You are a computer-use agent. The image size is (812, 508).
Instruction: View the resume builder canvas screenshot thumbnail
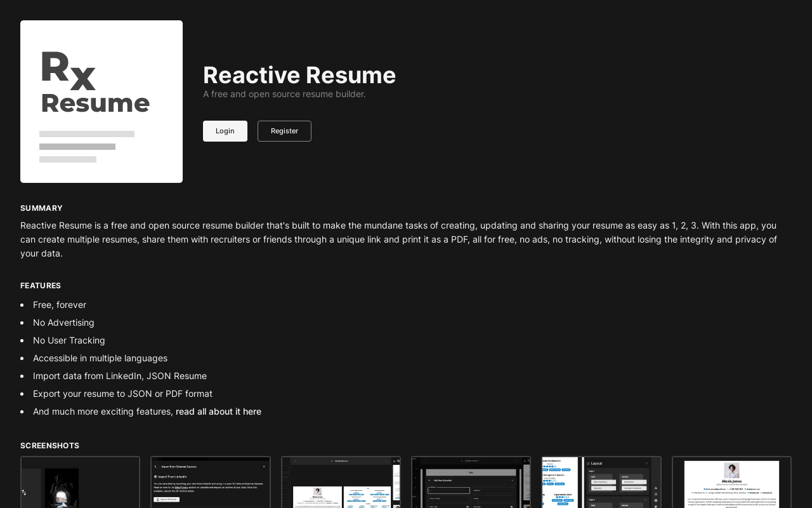pyautogui.click(x=341, y=482)
